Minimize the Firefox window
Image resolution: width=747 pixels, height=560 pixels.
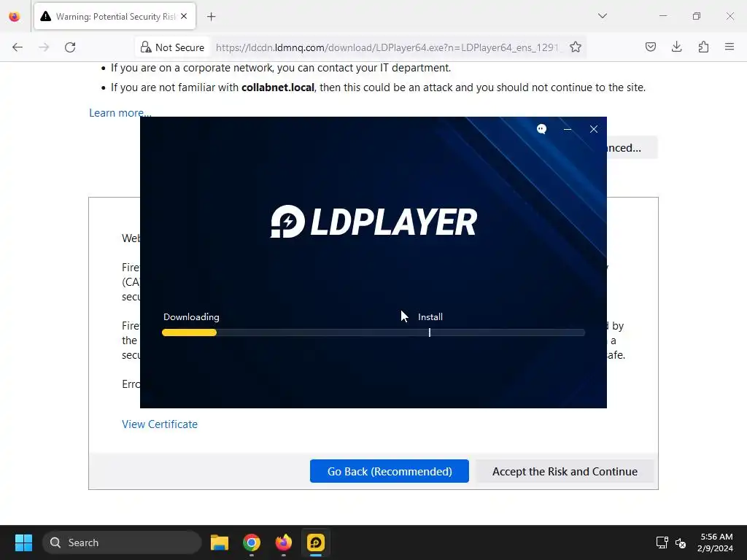click(663, 16)
